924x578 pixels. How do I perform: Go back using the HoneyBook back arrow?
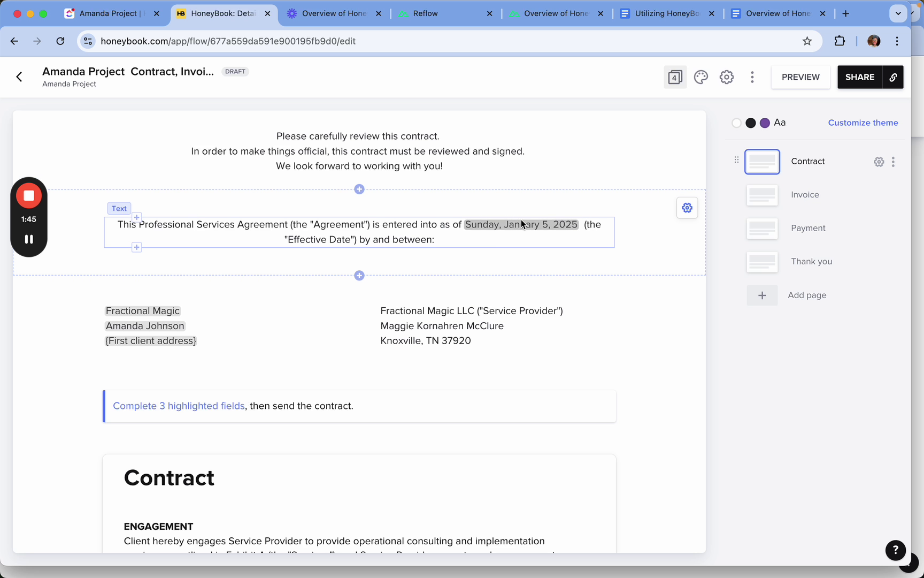[x=19, y=77]
